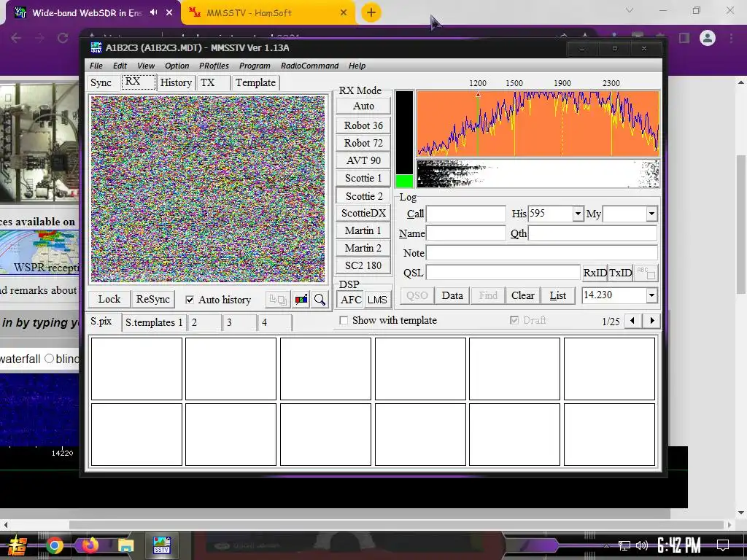Image resolution: width=747 pixels, height=560 pixels.
Task: Open the My RST dropdown
Action: coord(651,214)
